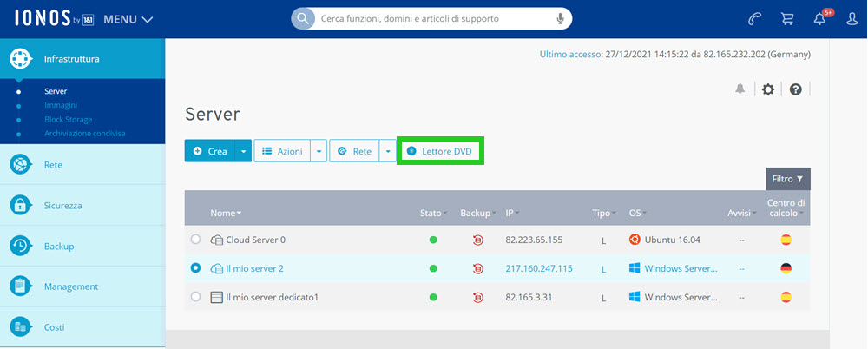Sort the table by IP column
The width and height of the screenshot is (868, 349).
pyautogui.click(x=512, y=213)
